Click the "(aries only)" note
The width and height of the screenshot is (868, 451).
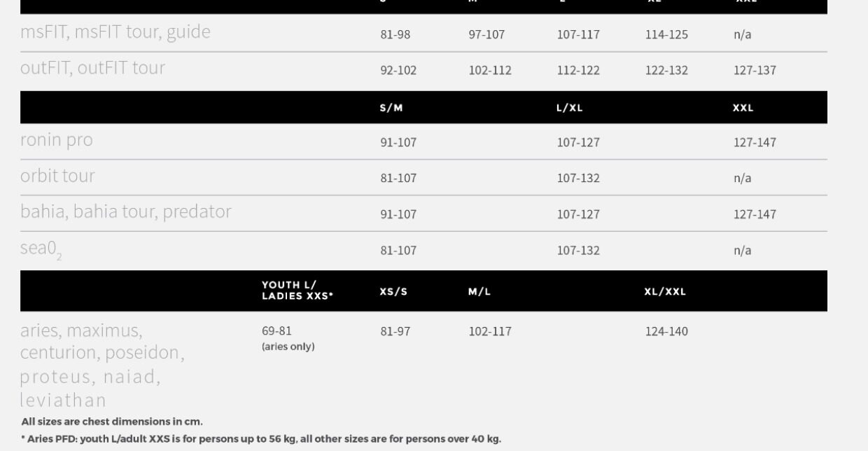(x=288, y=347)
